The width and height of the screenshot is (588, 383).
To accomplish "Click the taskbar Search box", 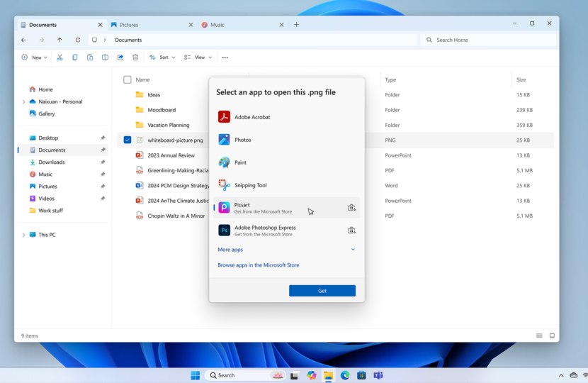I will (x=245, y=375).
